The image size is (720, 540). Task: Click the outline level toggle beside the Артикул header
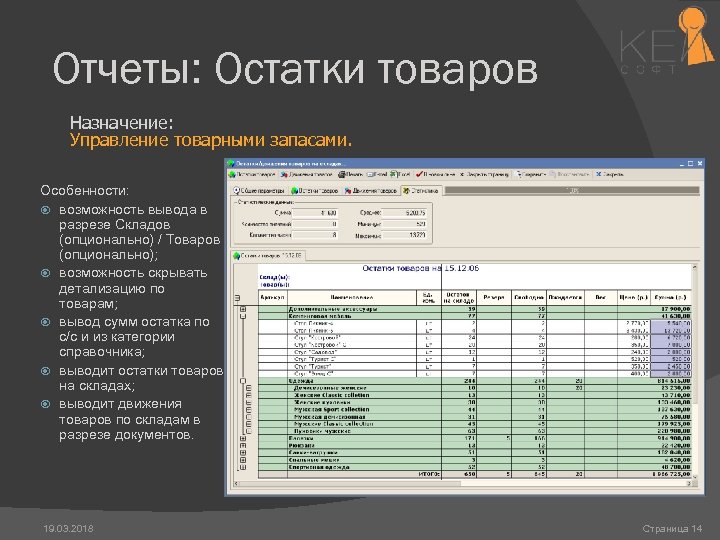237,298
